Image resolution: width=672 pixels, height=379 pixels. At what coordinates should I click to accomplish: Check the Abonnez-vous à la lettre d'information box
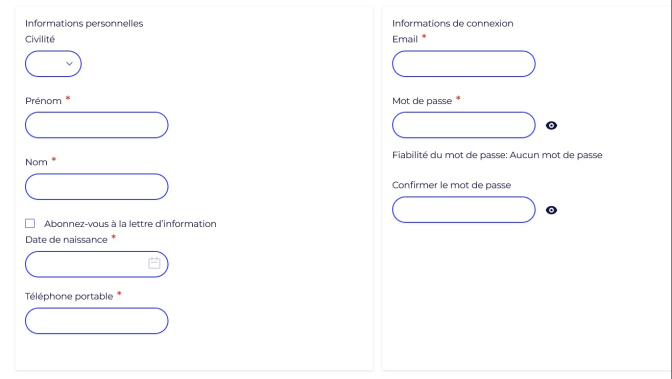click(30, 223)
